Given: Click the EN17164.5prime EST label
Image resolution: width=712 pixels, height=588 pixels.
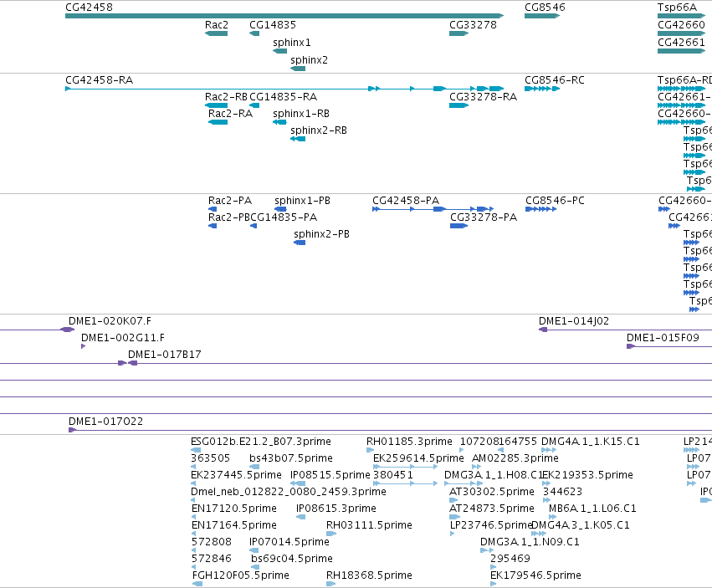Looking at the screenshot, I should [234, 525].
